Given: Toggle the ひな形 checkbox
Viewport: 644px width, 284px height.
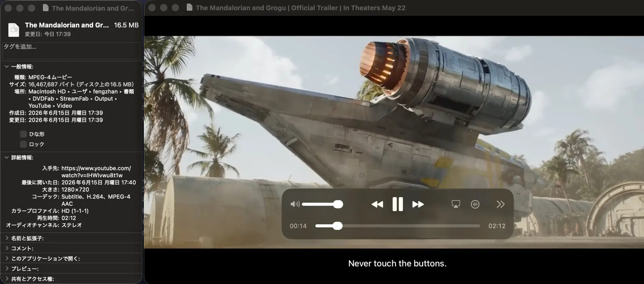Looking at the screenshot, I should coord(23,134).
